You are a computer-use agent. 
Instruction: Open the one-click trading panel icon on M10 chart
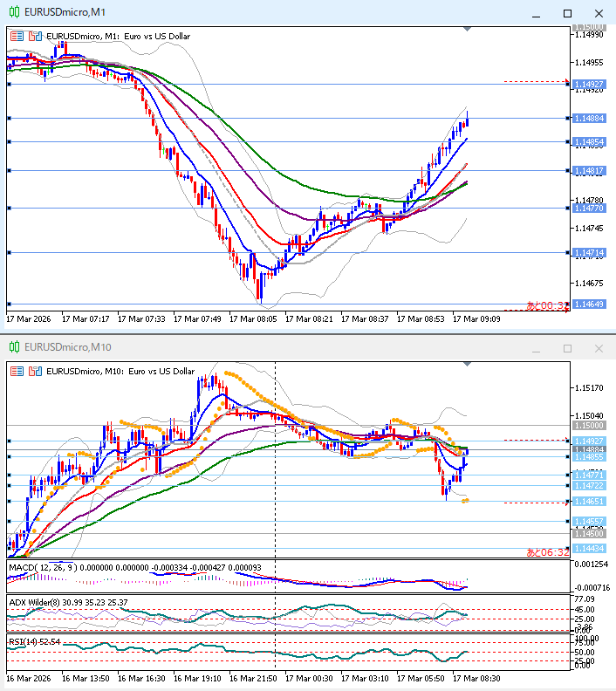[x=17, y=371]
